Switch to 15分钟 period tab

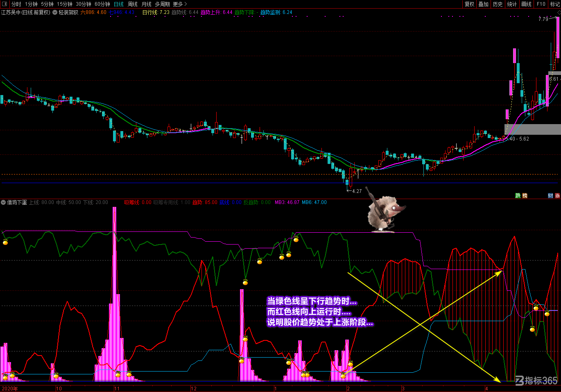65,4
